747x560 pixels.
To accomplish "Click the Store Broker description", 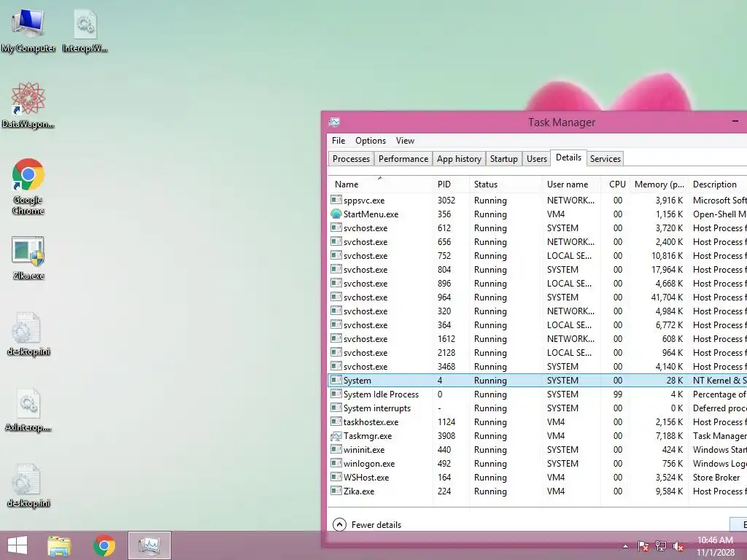I will [x=716, y=477].
